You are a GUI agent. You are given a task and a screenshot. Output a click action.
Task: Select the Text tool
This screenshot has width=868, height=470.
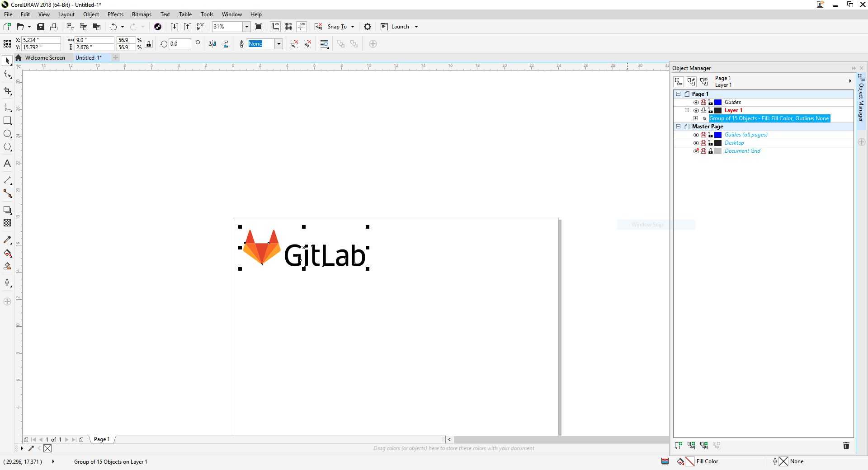pyautogui.click(x=7, y=164)
